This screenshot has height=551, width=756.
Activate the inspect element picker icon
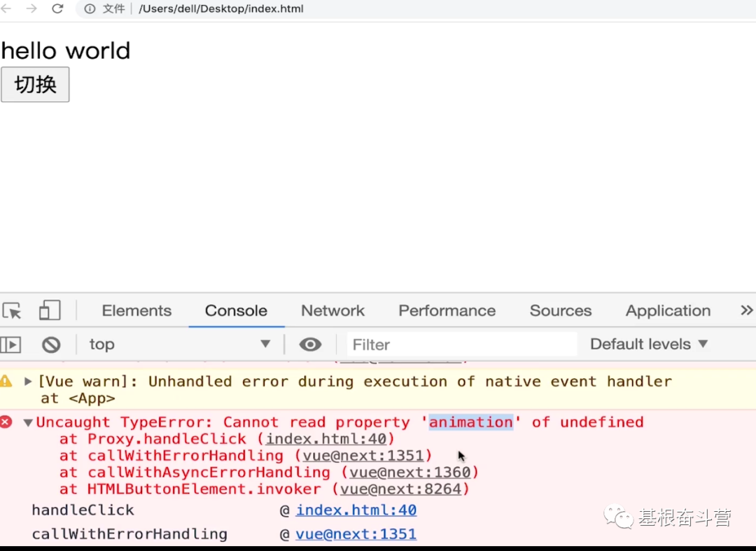pyautogui.click(x=12, y=311)
